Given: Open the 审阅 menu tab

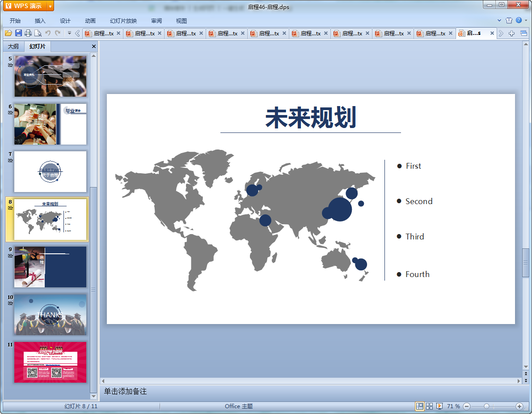Looking at the screenshot, I should click(156, 21).
